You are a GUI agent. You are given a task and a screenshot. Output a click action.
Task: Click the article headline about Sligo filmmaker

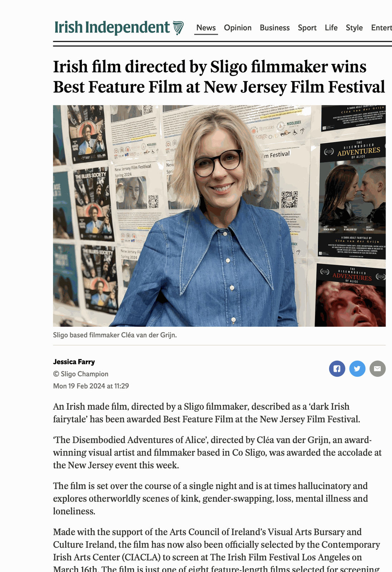(219, 77)
